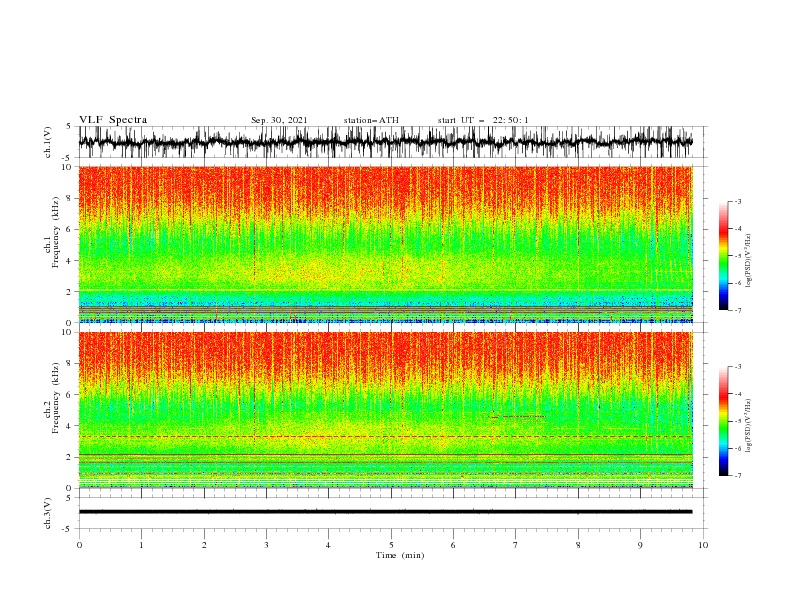This screenshot has width=792, height=612.
Task: Click the ch.2 spectrogram panel
Action: pyautogui.click(x=385, y=410)
